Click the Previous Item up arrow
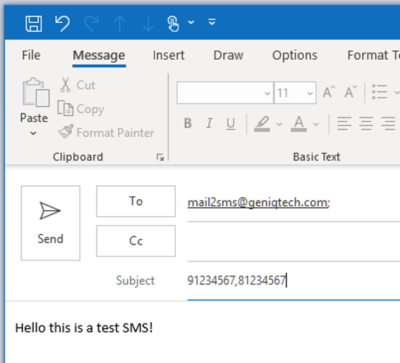Viewport: 400px width, 363px height. (x=119, y=24)
